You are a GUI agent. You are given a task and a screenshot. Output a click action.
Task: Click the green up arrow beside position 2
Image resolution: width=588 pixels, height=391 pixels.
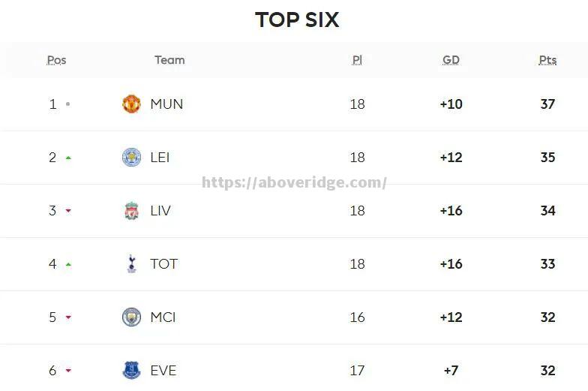tap(68, 158)
